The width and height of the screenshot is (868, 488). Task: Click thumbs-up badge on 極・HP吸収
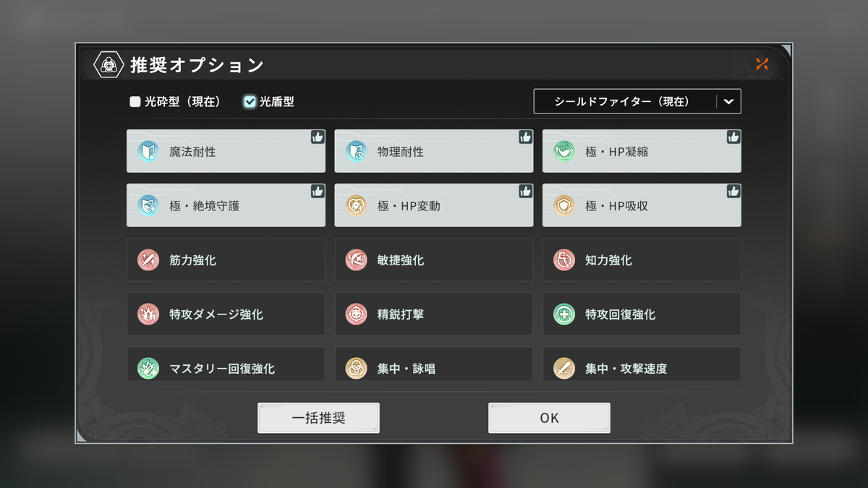coord(733,192)
